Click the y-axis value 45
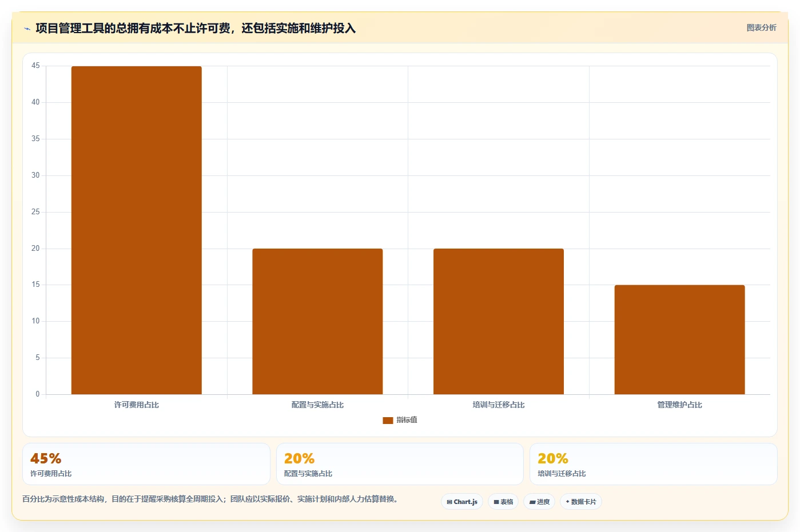 35,66
